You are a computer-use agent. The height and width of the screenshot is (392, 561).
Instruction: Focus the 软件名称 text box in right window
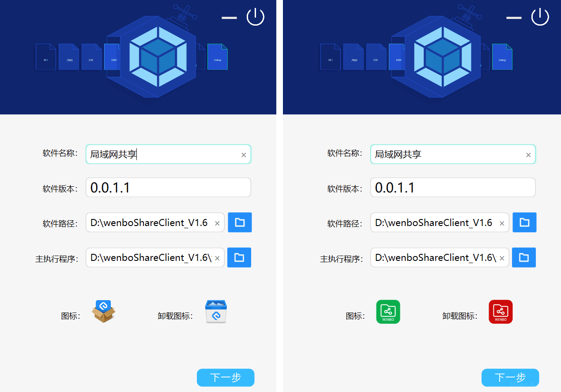coord(446,155)
